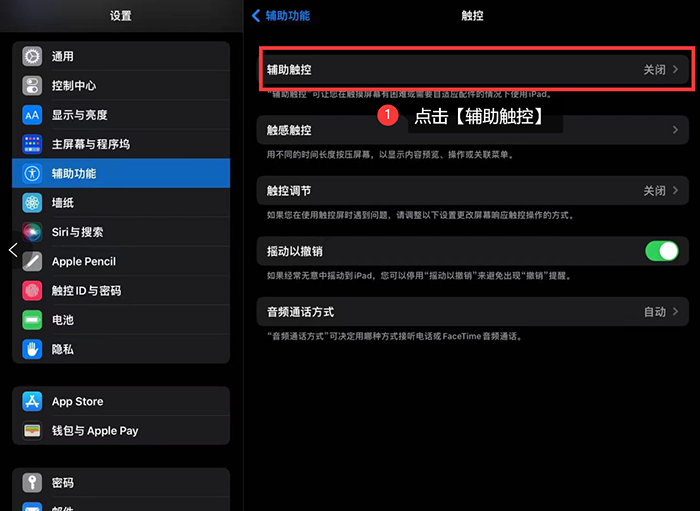Open 隐私 in the sidebar

pos(121,349)
